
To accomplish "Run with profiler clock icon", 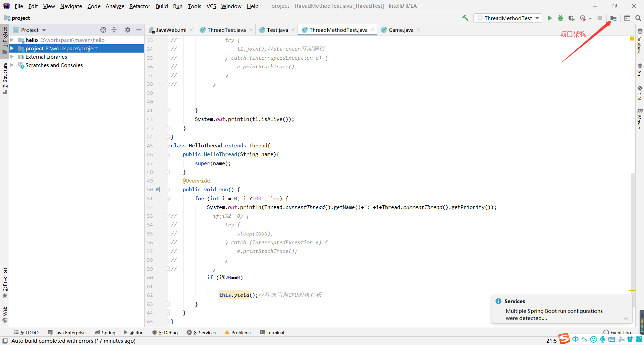I will click(583, 18).
